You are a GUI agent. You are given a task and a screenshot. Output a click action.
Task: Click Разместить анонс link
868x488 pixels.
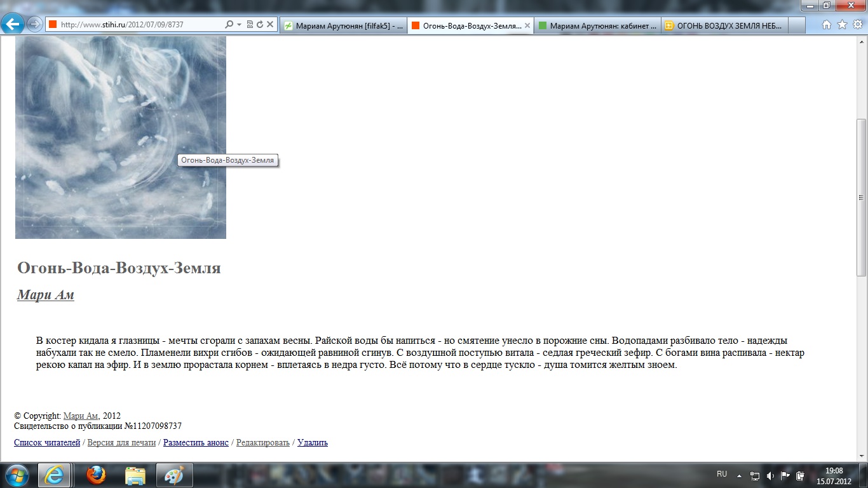tap(196, 442)
